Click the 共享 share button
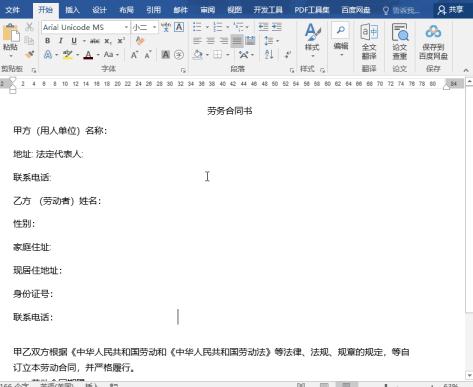The height and width of the screenshot is (387, 473). (x=451, y=10)
